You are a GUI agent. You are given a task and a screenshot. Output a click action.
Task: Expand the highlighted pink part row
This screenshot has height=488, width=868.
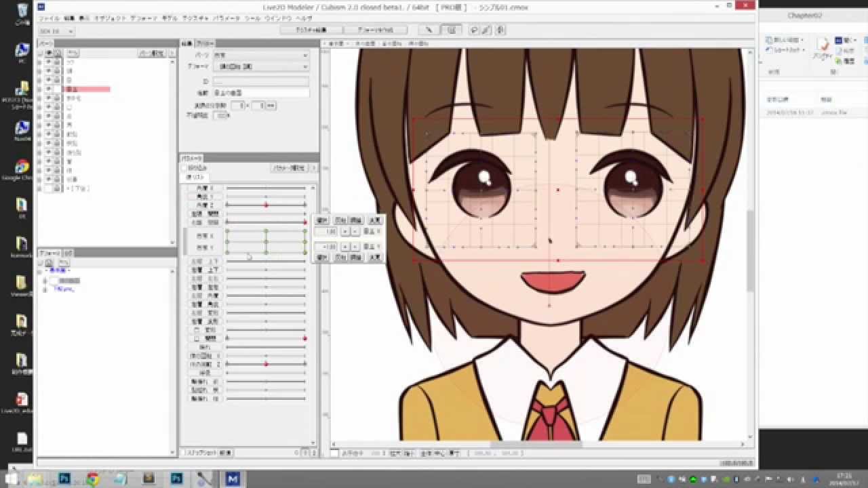click(40, 89)
